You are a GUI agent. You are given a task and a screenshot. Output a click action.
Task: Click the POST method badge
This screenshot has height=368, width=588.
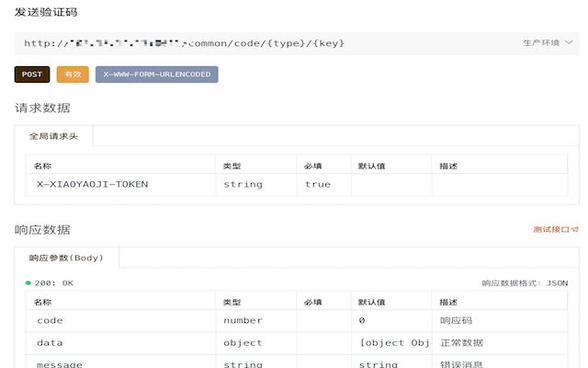coord(32,75)
